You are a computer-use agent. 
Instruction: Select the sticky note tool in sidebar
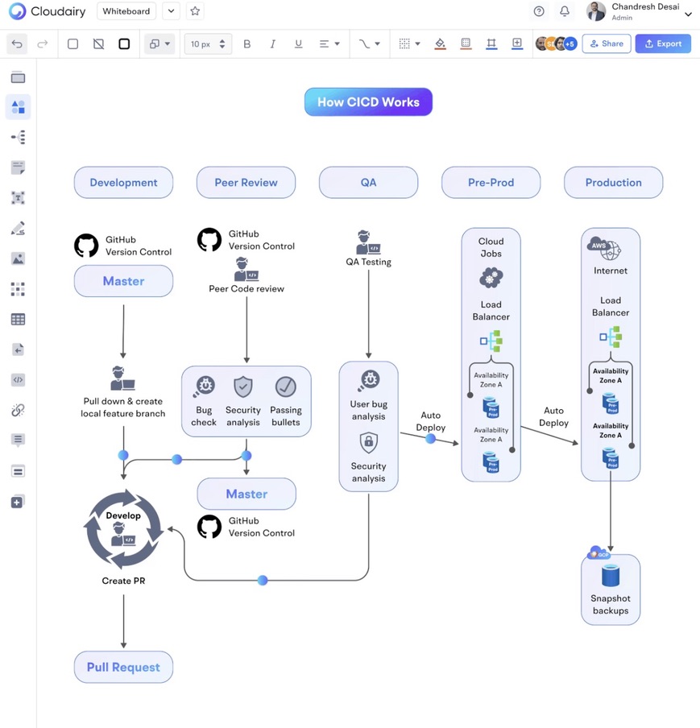pyautogui.click(x=18, y=168)
